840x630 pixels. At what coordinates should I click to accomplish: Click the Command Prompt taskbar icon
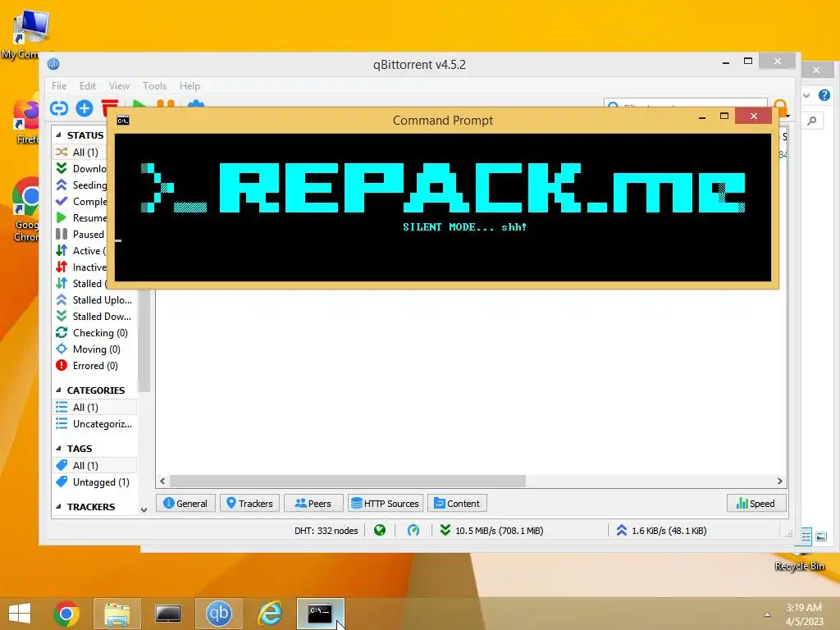click(x=320, y=614)
